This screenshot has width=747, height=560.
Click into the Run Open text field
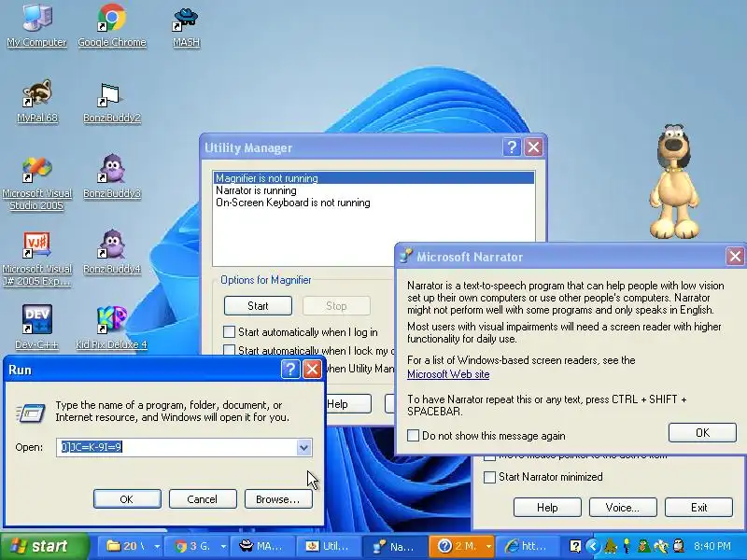[176, 447]
